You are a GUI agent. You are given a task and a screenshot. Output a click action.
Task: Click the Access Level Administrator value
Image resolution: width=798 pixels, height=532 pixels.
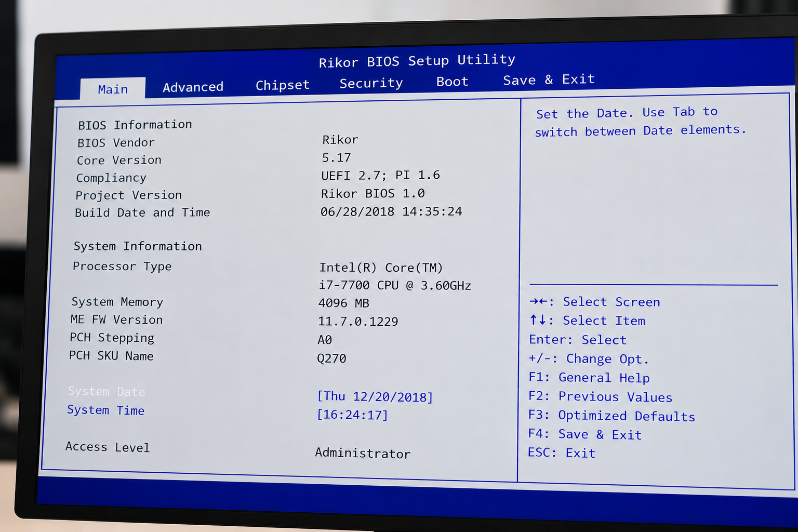pyautogui.click(x=363, y=453)
